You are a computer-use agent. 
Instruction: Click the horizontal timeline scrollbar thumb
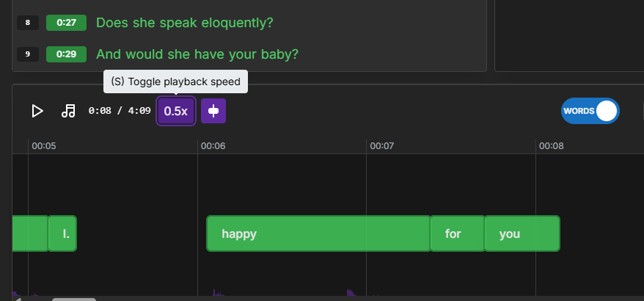pos(74,300)
